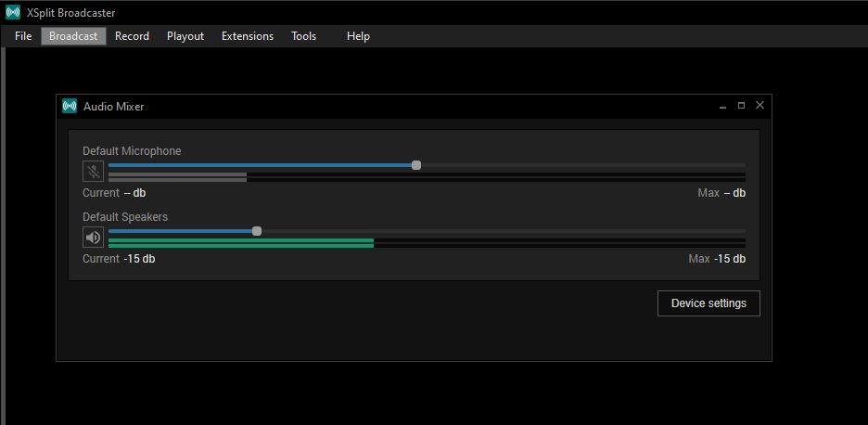This screenshot has height=425, width=868.
Task: Click the Default Speakers volume slider handle
Action: pyautogui.click(x=257, y=231)
